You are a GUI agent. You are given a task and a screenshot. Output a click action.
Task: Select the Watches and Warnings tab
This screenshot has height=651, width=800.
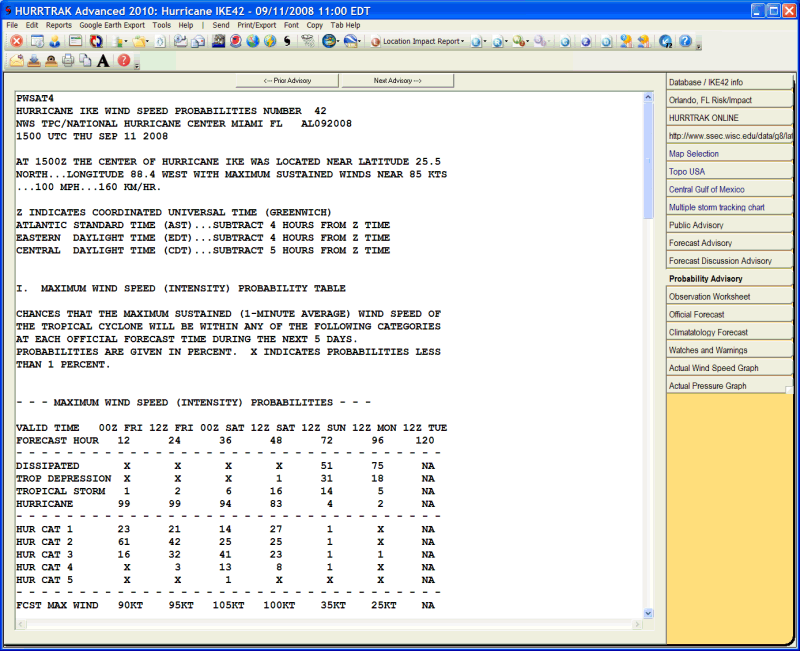(729, 350)
